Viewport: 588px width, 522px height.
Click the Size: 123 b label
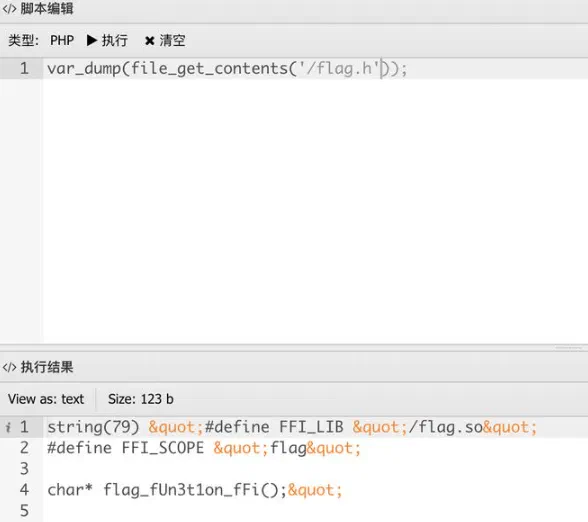click(141, 399)
